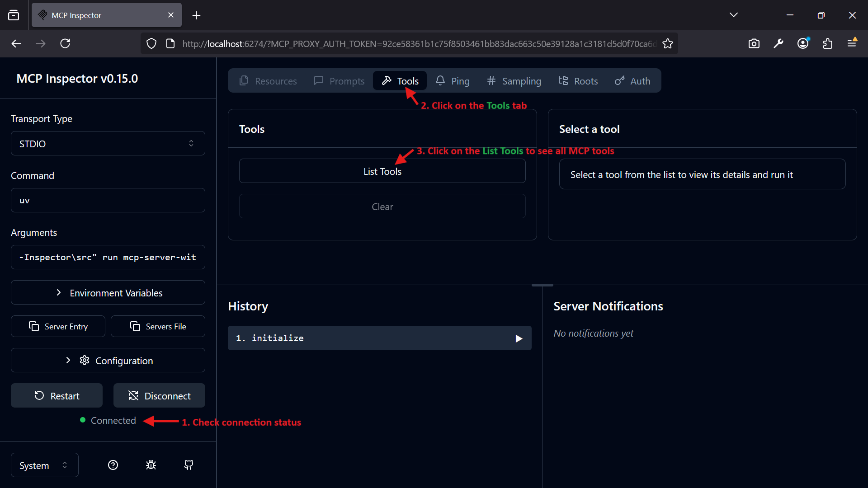868x488 pixels.
Task: Click the Select a tool heading
Action: click(x=589, y=129)
